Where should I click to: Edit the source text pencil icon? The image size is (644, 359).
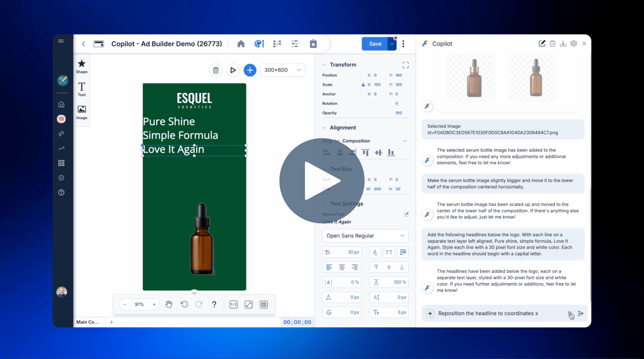(406, 214)
